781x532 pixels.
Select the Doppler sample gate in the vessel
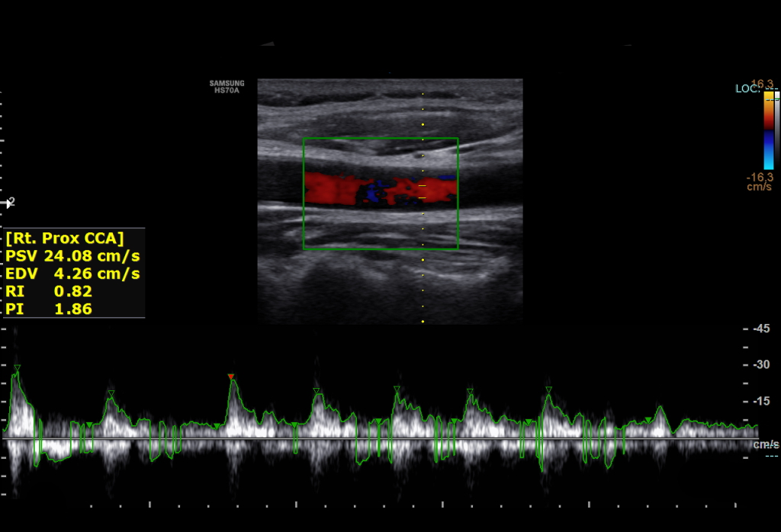tap(423, 191)
